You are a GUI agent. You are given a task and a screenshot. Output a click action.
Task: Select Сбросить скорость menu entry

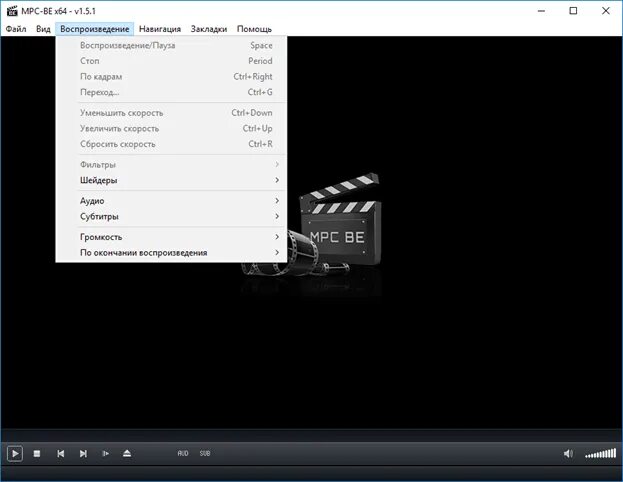click(171, 144)
